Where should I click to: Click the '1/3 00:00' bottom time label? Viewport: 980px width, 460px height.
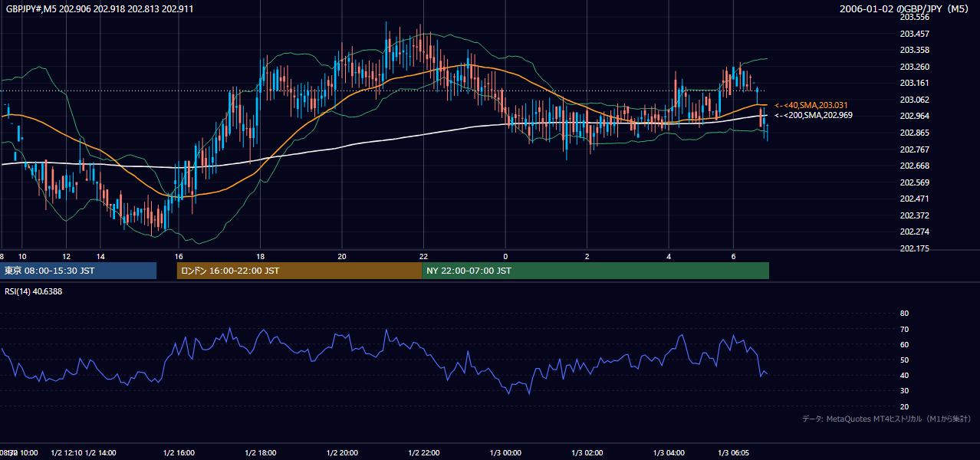coord(505,453)
